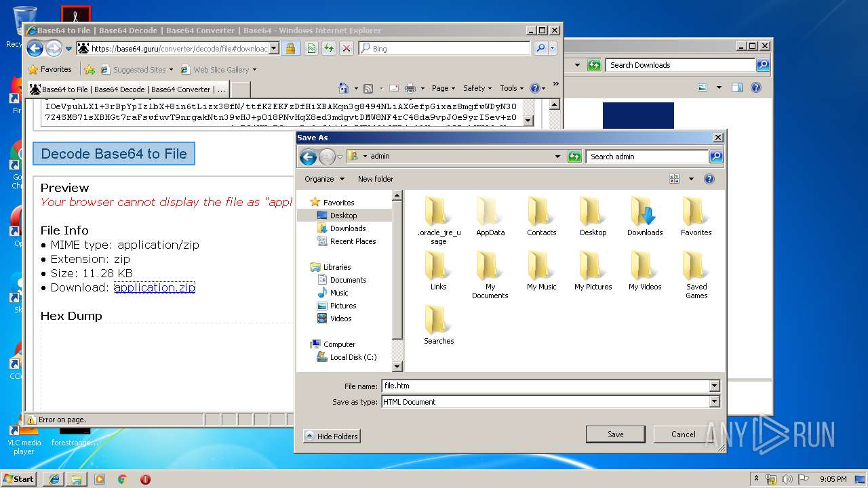868x488 pixels.
Task: Open the Safety menu dropdown
Action: click(x=478, y=88)
